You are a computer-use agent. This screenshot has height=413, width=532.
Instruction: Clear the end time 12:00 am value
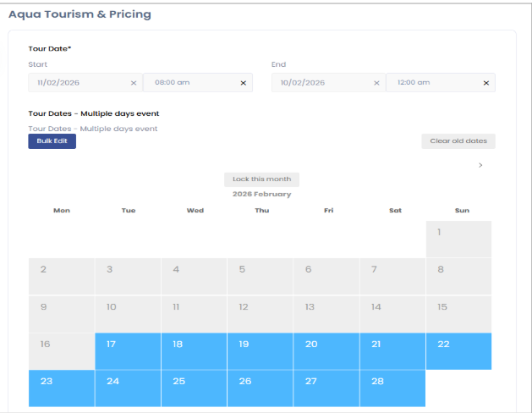[485, 83]
